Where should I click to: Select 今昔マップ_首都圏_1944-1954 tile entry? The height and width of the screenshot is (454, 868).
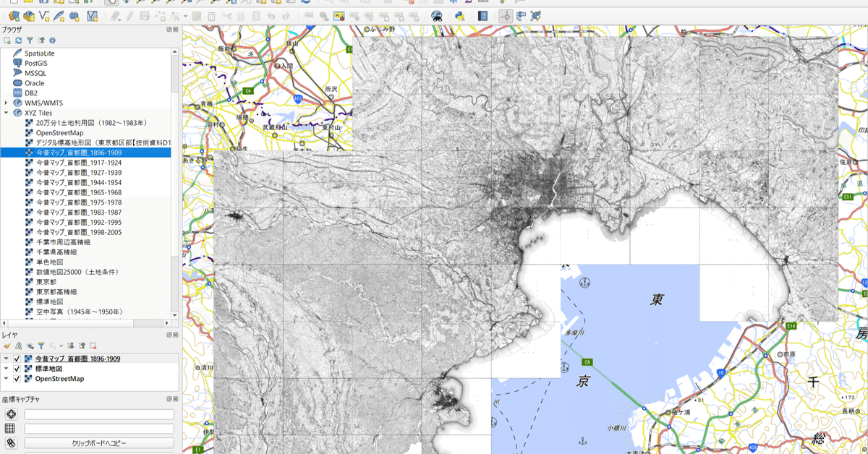pos(78,182)
